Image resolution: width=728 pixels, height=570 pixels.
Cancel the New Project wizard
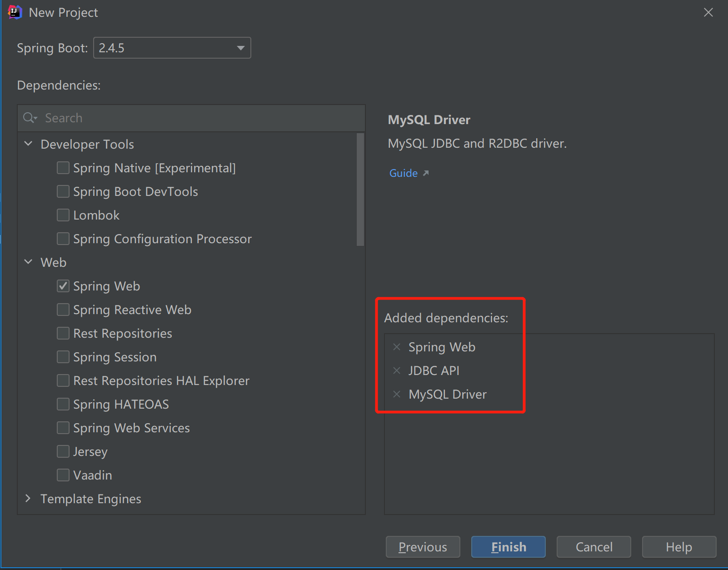point(594,547)
